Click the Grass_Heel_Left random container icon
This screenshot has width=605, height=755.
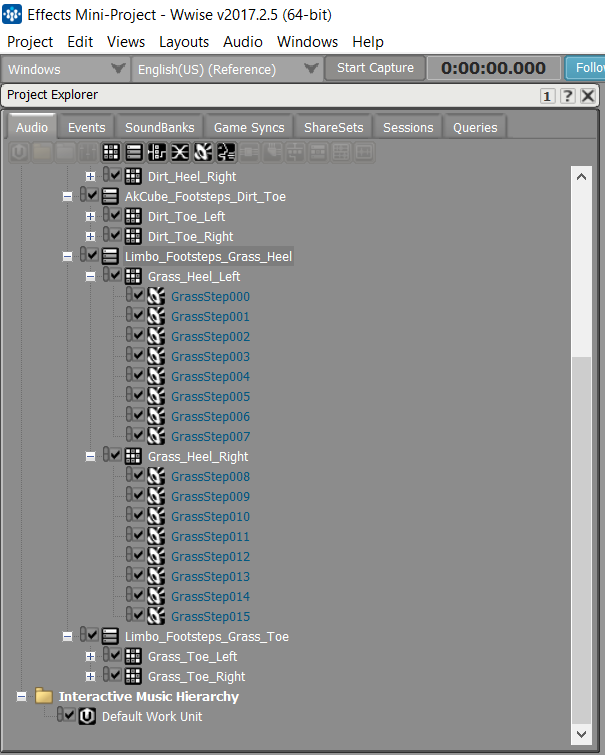point(133,276)
